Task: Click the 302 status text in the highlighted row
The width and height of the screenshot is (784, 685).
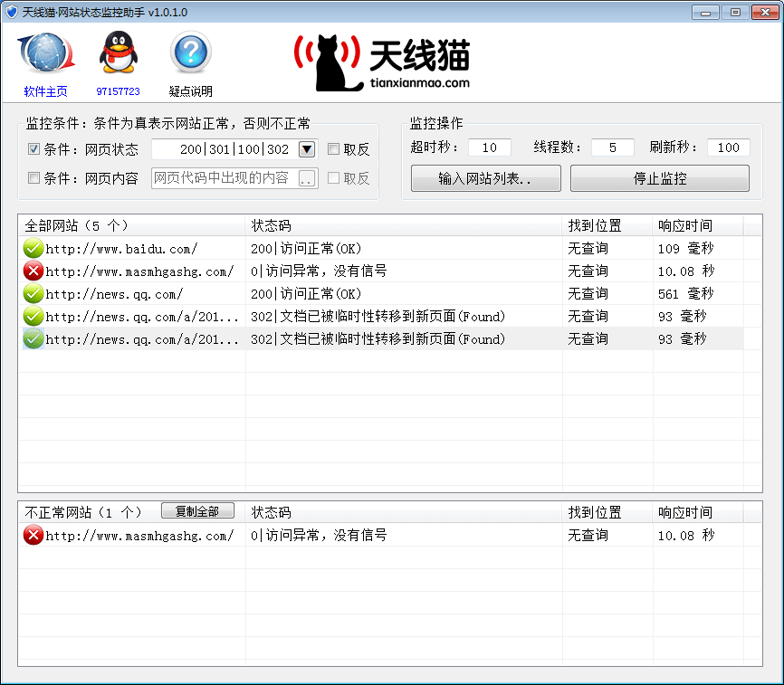Action: [378, 339]
